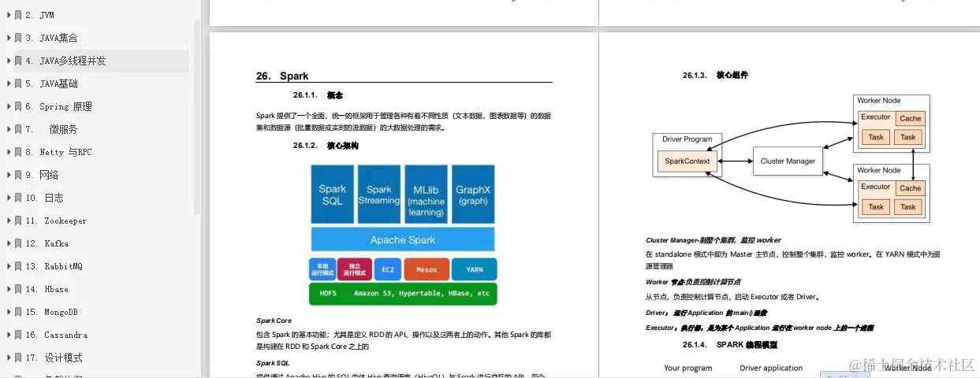Screen dimensions: 980x378
Task: Navigate to "17. 设计模式" bookmark
Action: pyautogui.click(x=54, y=358)
